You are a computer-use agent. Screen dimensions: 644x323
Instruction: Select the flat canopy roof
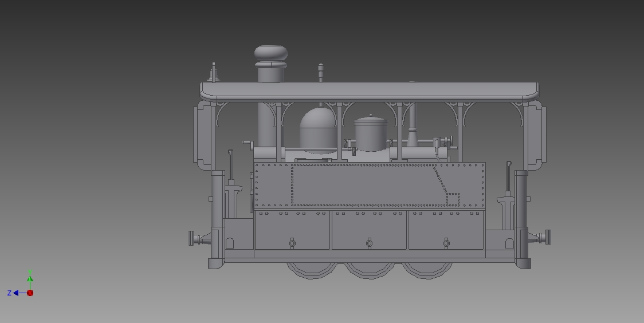[370, 90]
